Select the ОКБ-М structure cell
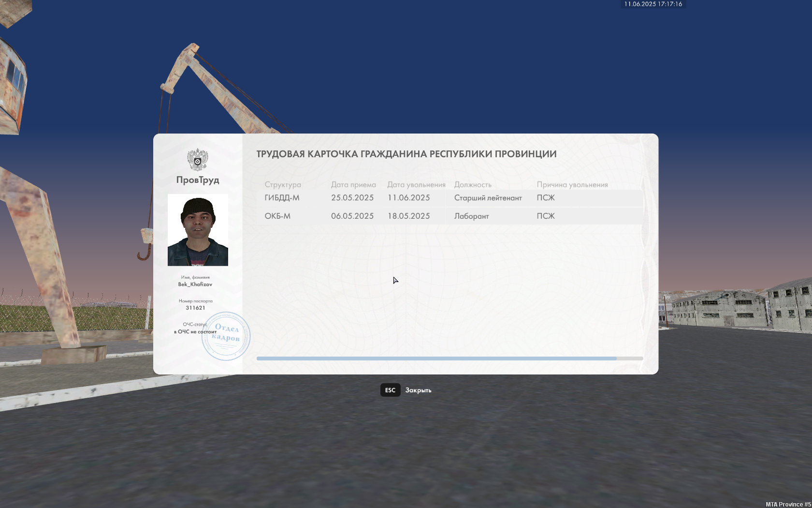The image size is (812, 508). pyautogui.click(x=277, y=216)
